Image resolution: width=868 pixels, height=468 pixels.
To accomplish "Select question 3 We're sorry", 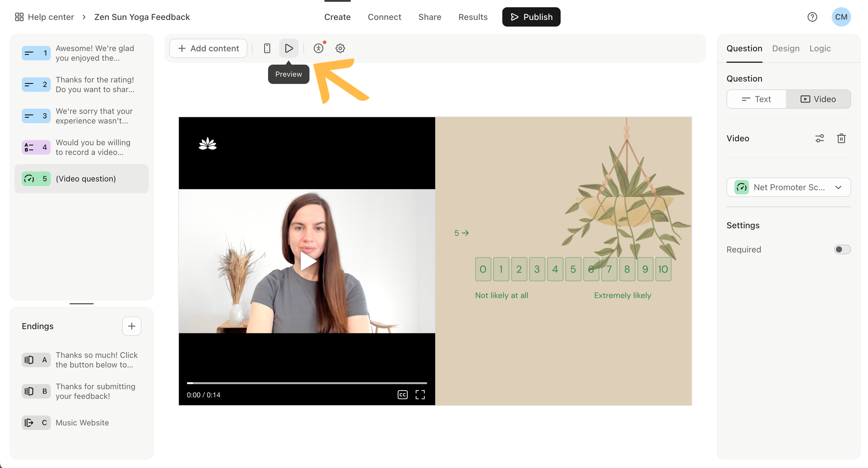I will 82,116.
